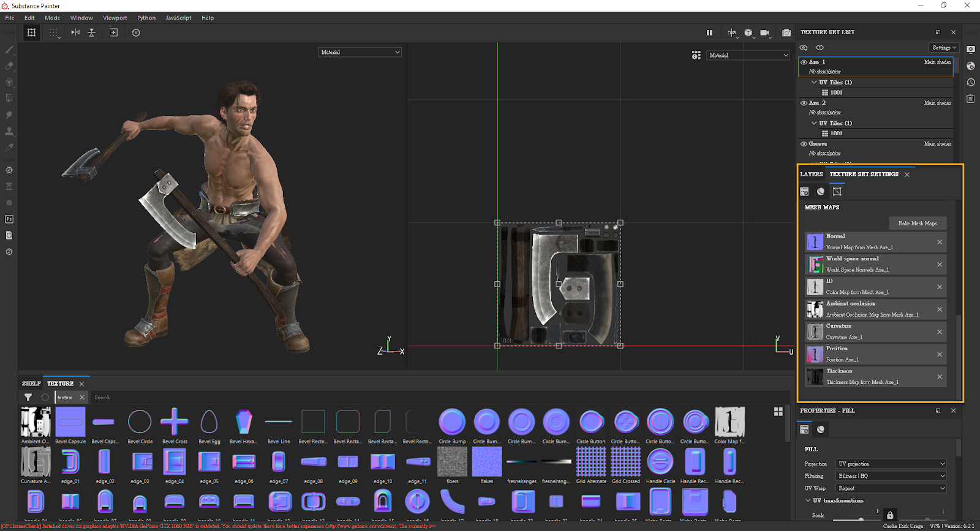
Task: Toggle shelf grid thumbnail size icon
Action: [778, 412]
